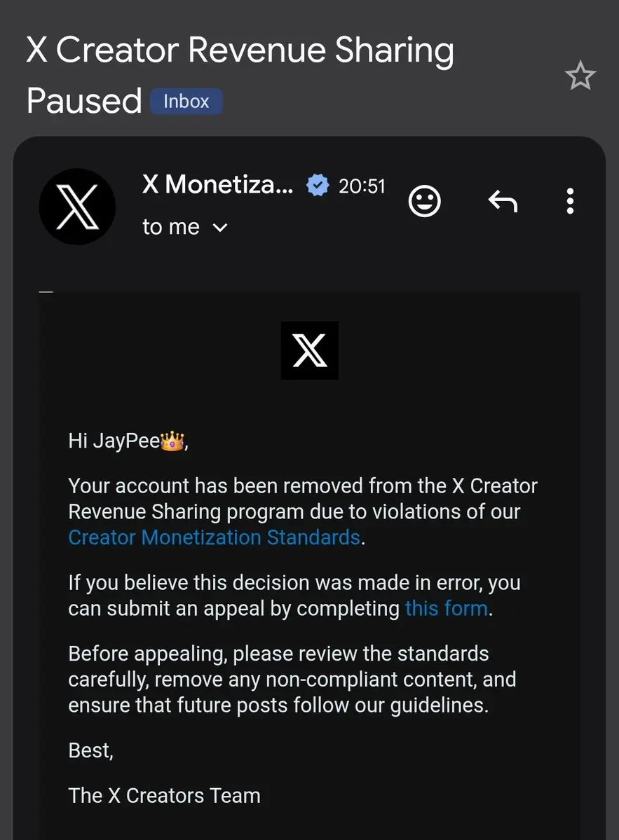
Task: Reply using the curved arrow icon
Action: point(503,202)
